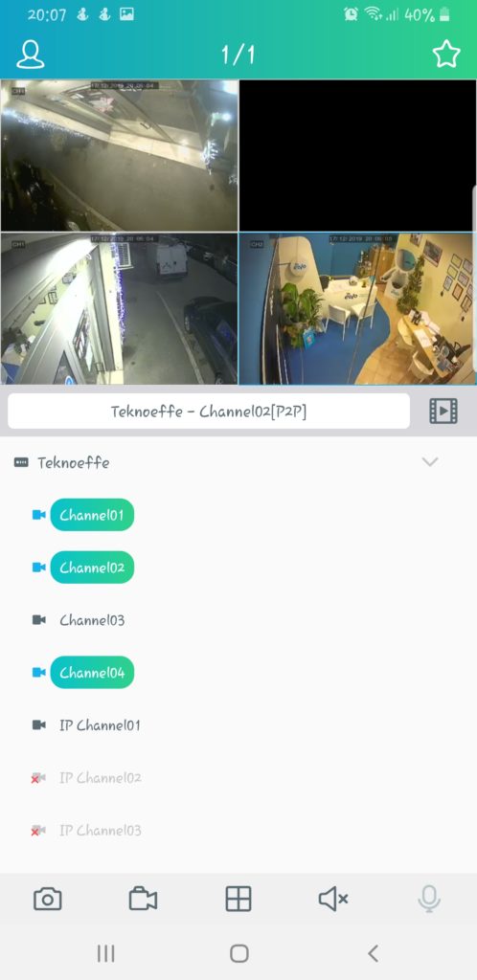The height and width of the screenshot is (980, 477).
Task: Select the empty black video pane
Action: (357, 156)
